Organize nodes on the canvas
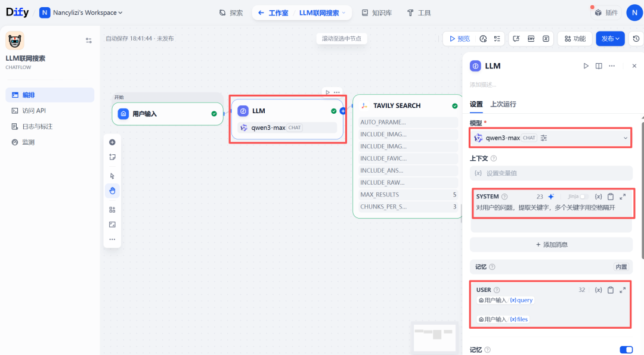This screenshot has height=355, width=644. (112, 210)
